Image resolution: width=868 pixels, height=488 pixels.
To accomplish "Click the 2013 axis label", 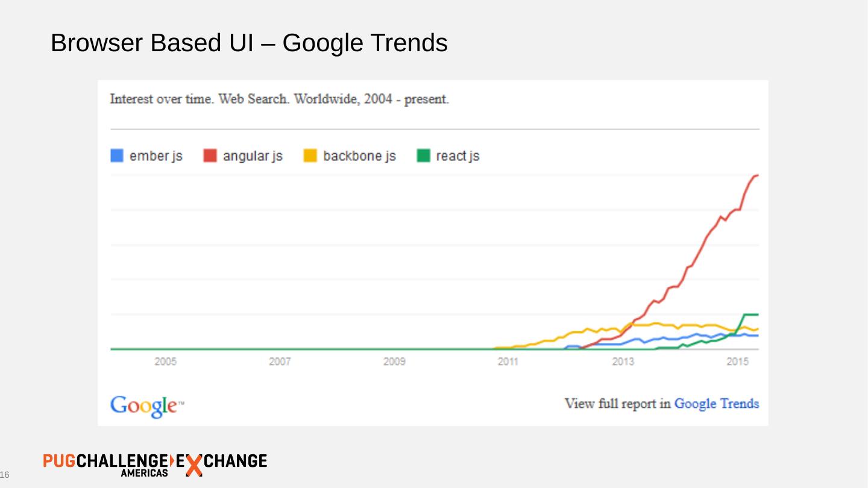I will (623, 362).
